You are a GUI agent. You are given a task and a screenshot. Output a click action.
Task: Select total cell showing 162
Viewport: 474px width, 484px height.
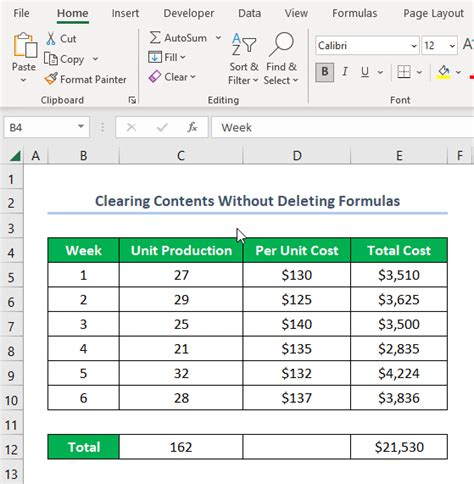click(x=181, y=447)
